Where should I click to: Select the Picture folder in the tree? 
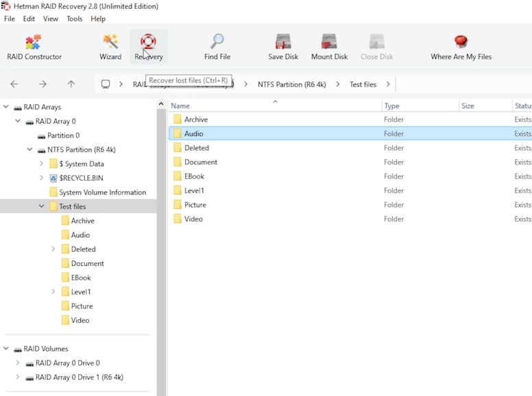coord(82,306)
